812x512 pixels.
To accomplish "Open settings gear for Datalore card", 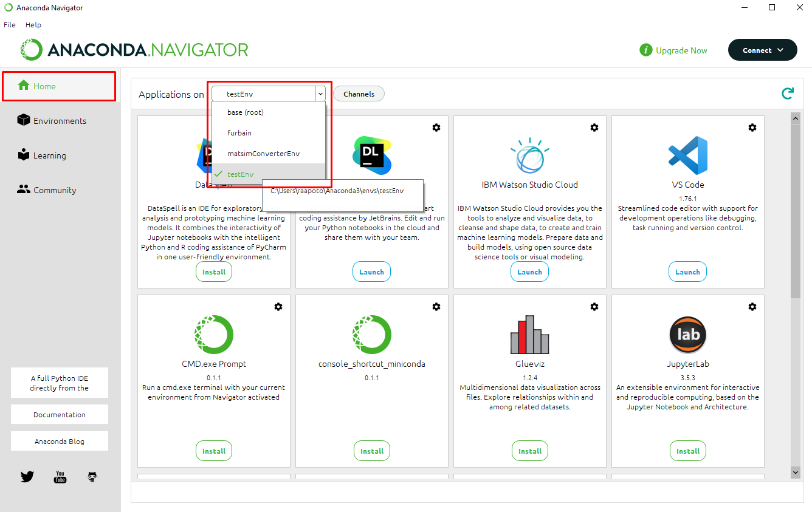I will 436,128.
